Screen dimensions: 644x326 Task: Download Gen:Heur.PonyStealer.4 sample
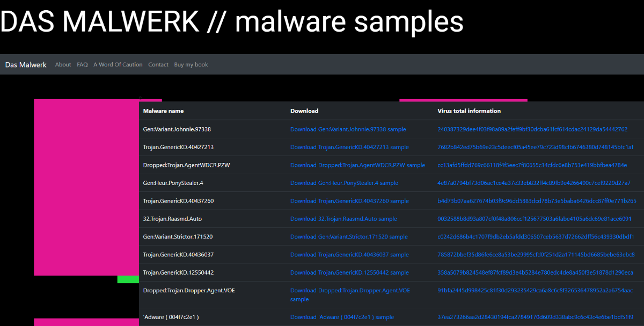[x=344, y=183]
